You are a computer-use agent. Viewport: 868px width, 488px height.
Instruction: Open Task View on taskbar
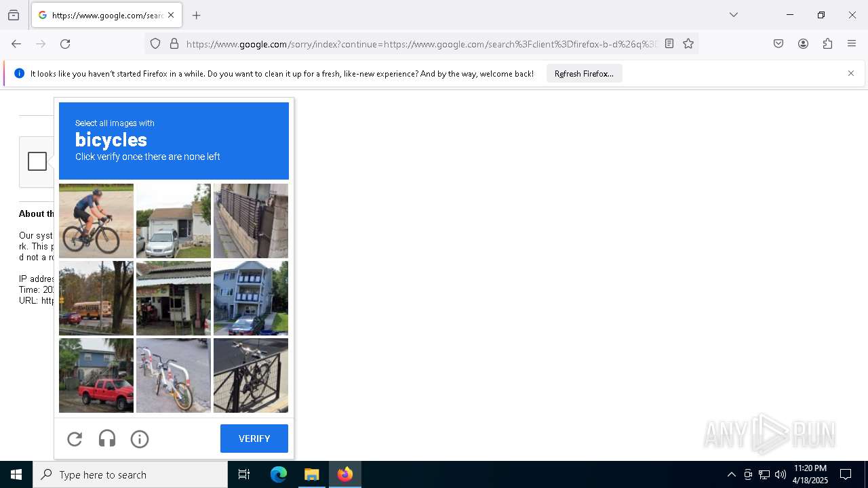pos(244,474)
